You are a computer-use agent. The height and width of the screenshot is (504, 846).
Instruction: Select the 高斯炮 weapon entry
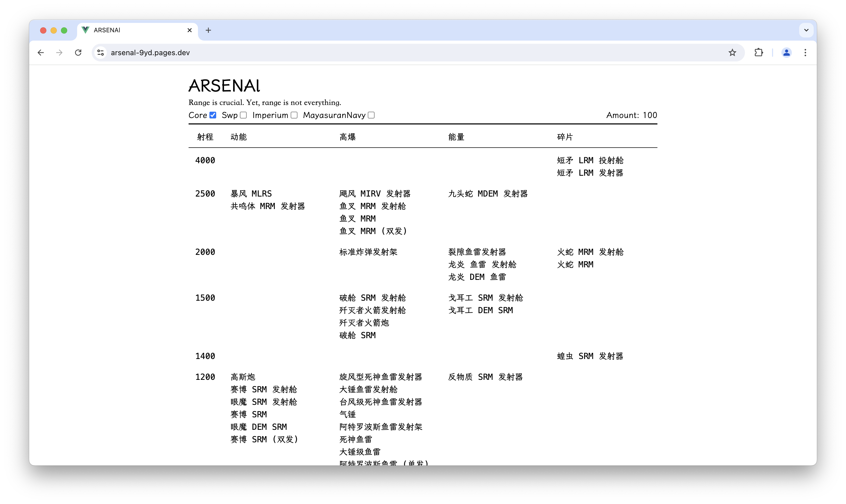(x=242, y=377)
